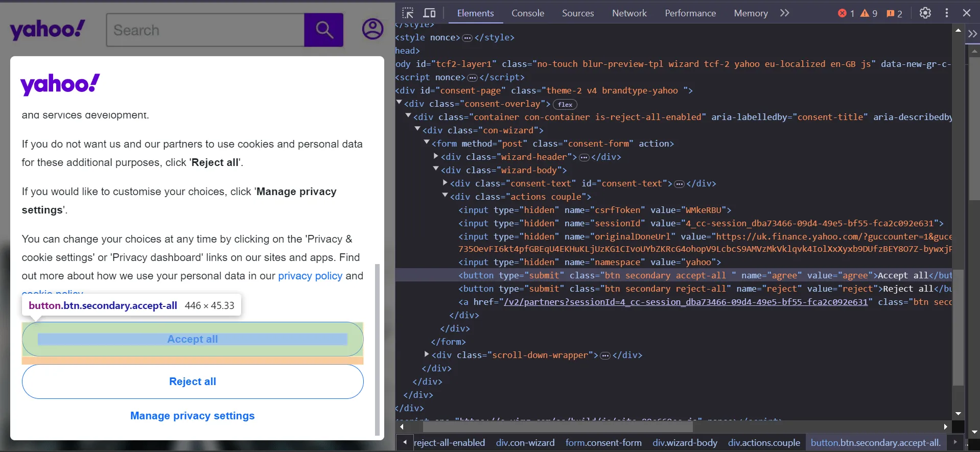The image size is (980, 452).
Task: Select div.wizard-body breadcrumb
Action: pyautogui.click(x=685, y=443)
